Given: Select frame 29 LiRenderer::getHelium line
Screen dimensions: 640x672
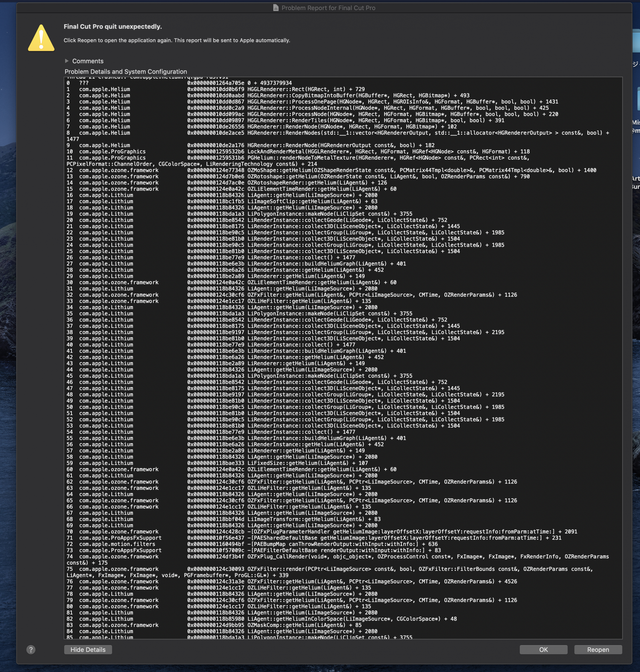Looking at the screenshot, I should 216,276.
